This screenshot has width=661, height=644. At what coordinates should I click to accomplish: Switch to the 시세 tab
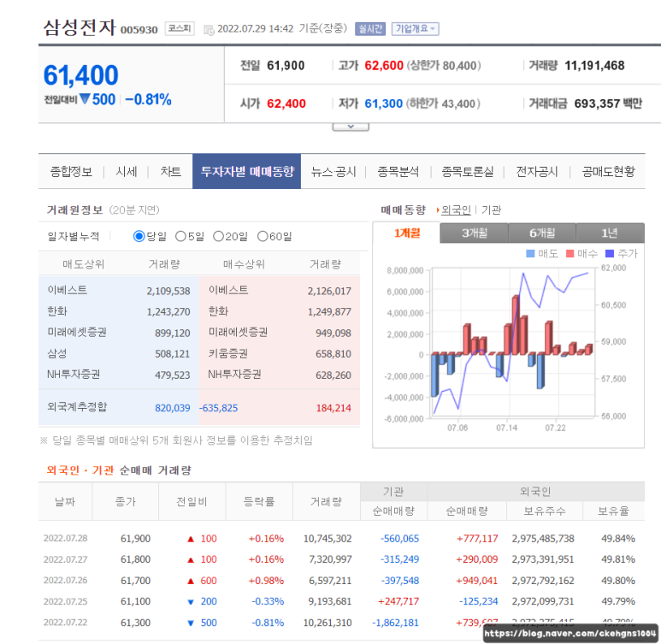(x=127, y=172)
